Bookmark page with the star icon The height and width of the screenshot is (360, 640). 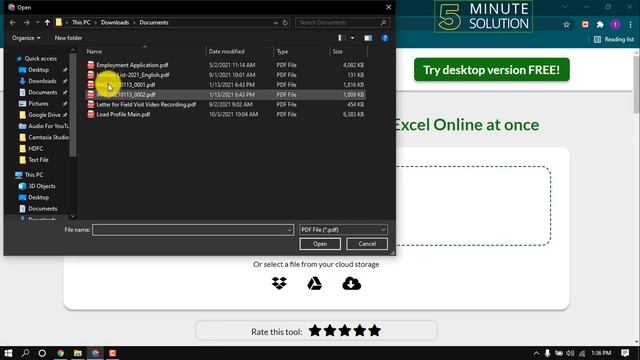(x=566, y=24)
